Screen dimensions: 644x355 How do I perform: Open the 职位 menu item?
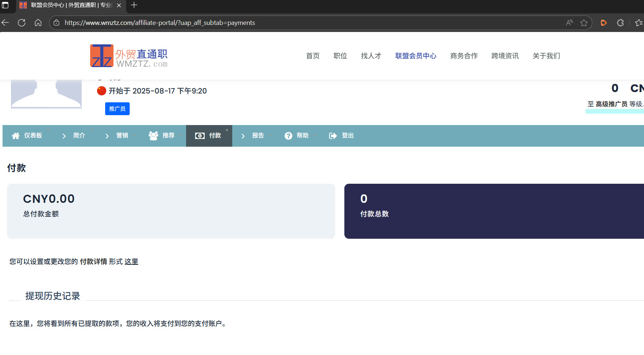point(340,56)
